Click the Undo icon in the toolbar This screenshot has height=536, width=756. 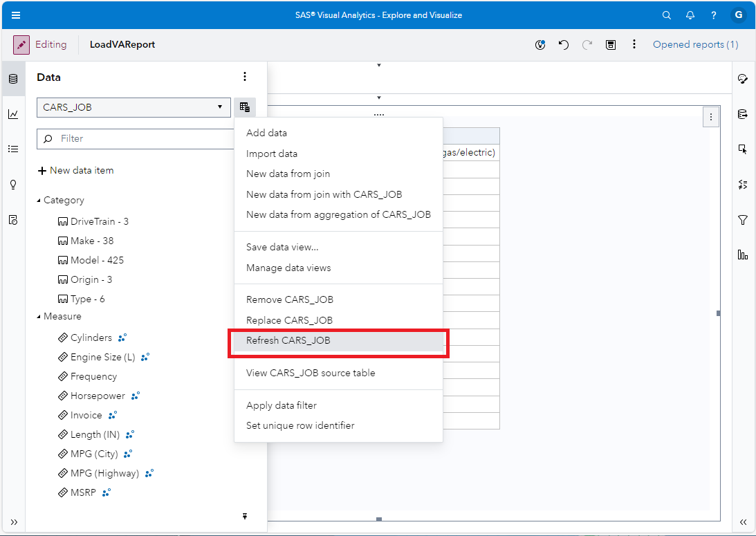click(564, 44)
